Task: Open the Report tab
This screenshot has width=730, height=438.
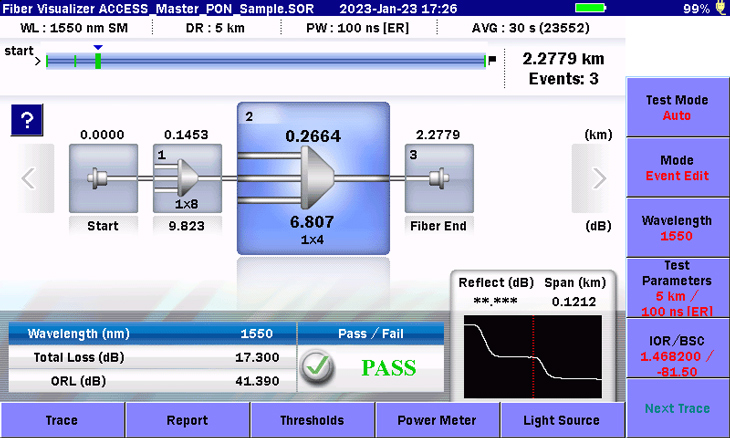Action: pos(187,420)
